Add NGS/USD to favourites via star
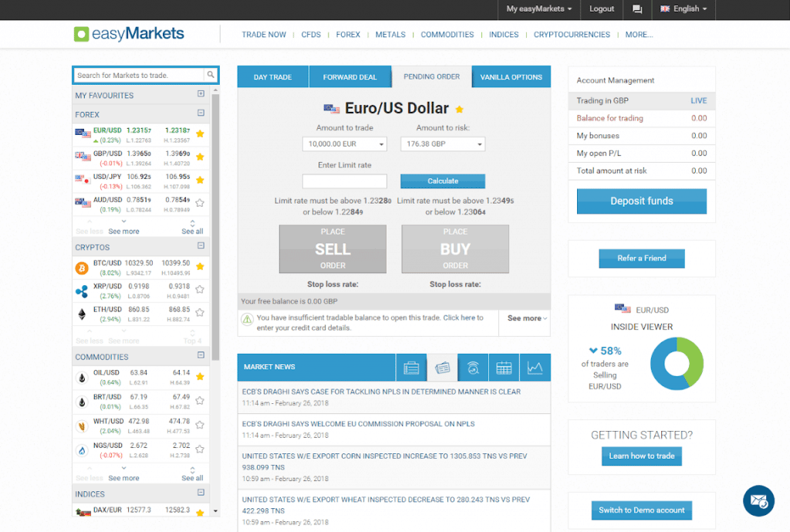790x532 pixels. pyautogui.click(x=200, y=449)
